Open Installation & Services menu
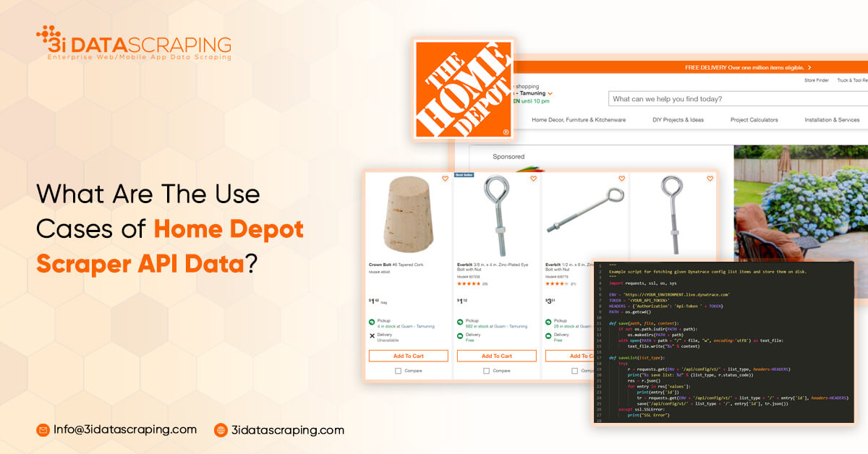868x454 pixels. tap(832, 120)
